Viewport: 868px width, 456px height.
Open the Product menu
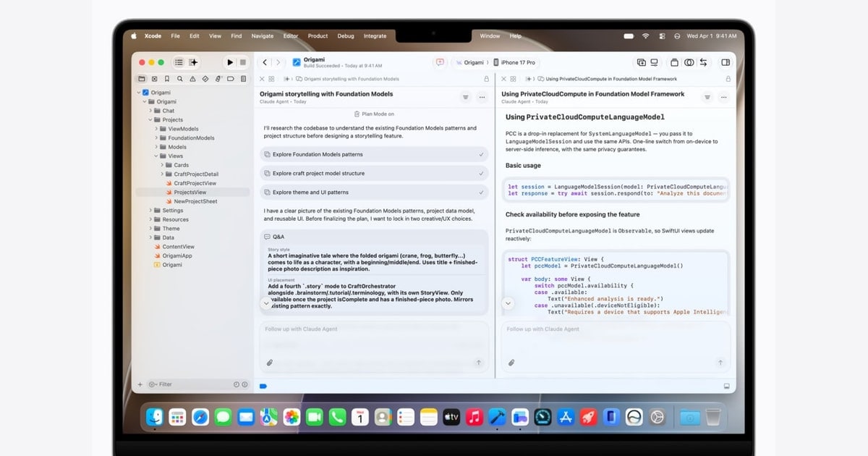(318, 35)
